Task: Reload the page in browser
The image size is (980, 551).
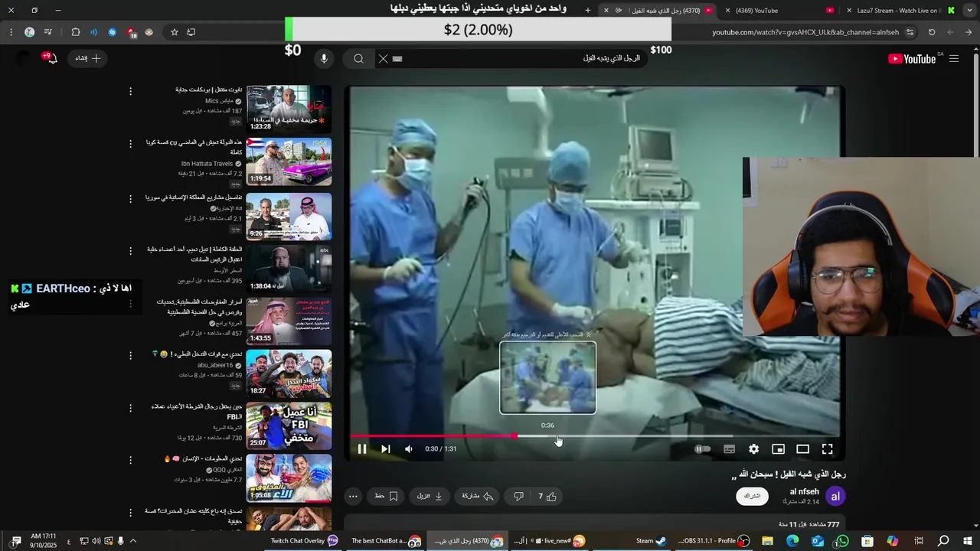Action: pos(932,32)
